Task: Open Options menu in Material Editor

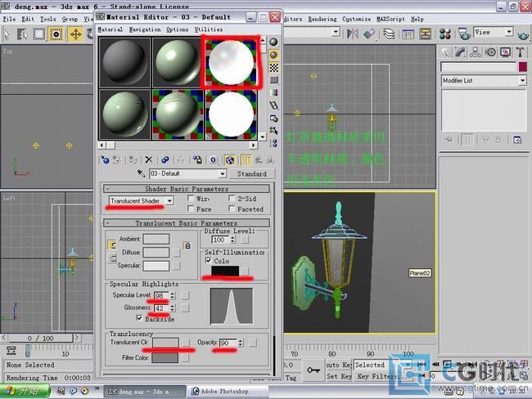Action: [177, 29]
